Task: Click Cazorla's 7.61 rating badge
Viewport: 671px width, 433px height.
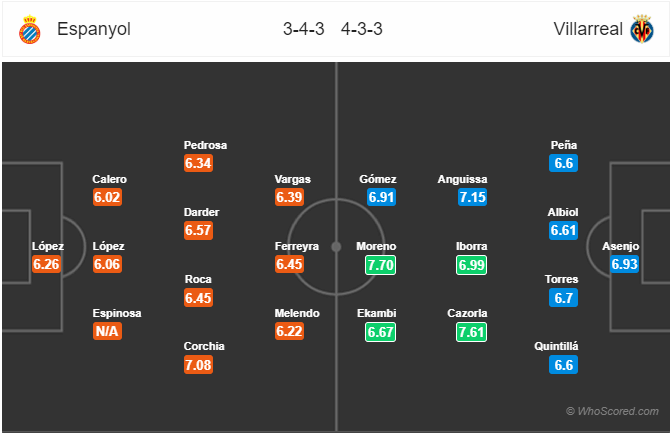Action: click(471, 332)
